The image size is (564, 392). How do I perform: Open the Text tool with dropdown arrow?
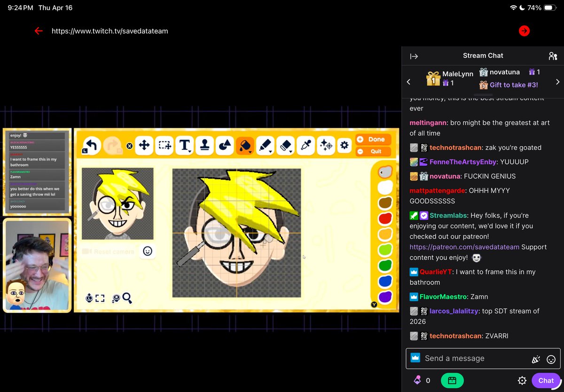pos(185,145)
